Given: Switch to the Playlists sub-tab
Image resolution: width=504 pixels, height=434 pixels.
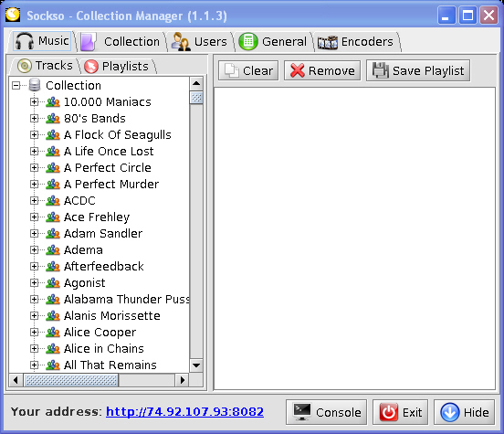Looking at the screenshot, I should [x=116, y=67].
